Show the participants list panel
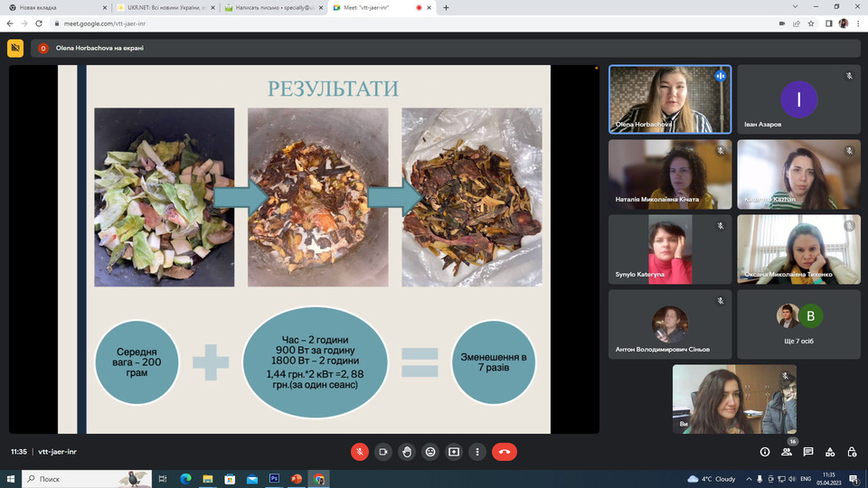This screenshot has height=488, width=868. coord(787,452)
